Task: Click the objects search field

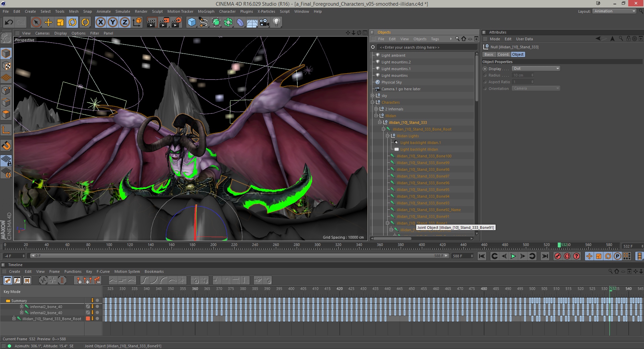Action: click(426, 47)
